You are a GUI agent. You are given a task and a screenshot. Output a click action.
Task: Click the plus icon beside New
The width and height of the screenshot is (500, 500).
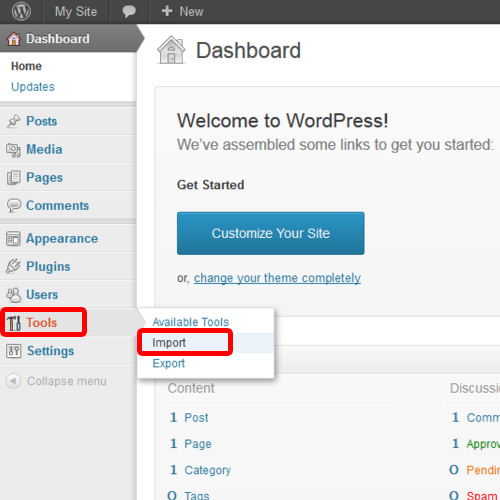click(167, 11)
